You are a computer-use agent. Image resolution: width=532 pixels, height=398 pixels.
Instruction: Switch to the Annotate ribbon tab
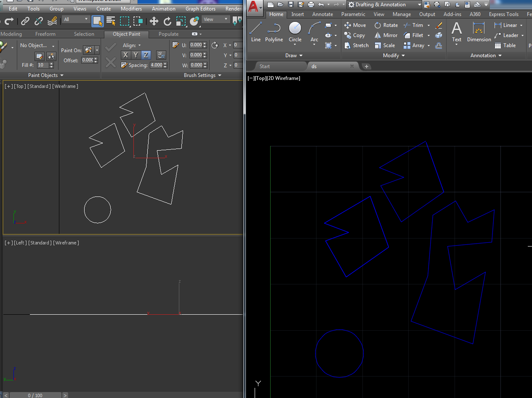(322, 14)
